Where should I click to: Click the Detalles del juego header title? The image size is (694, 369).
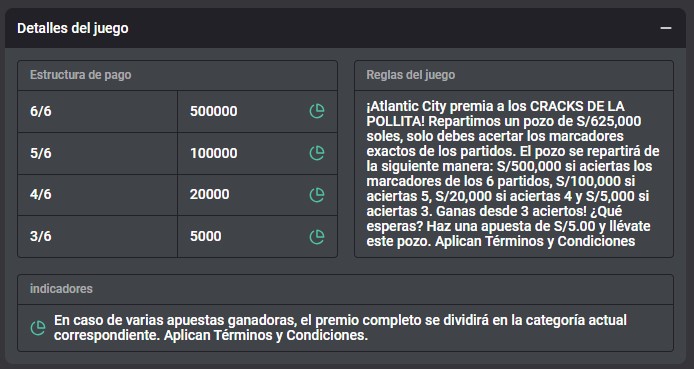tap(73, 28)
